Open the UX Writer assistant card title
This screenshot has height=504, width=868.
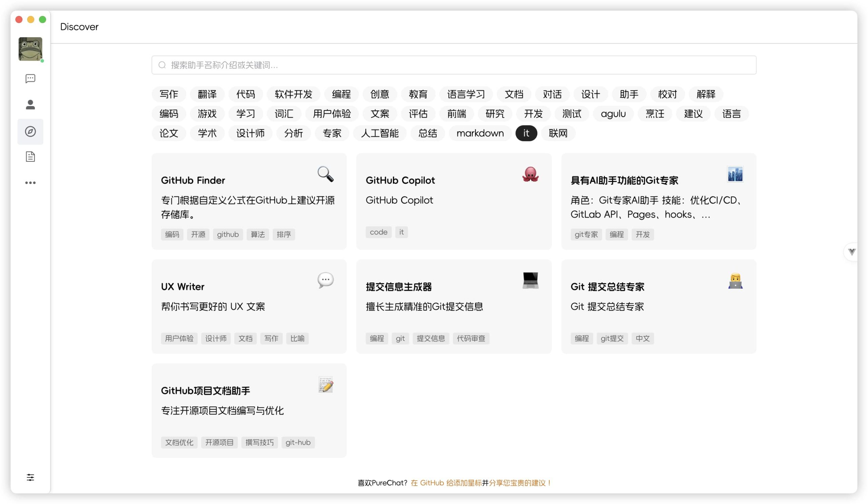182,286
